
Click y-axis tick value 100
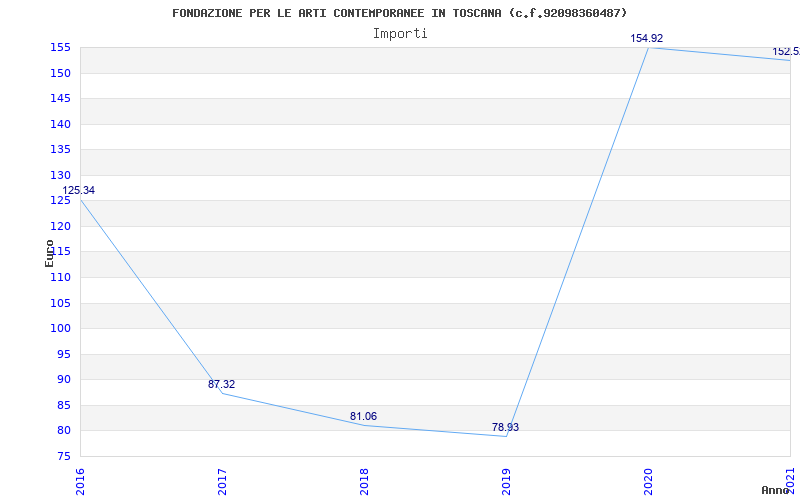[60, 329]
